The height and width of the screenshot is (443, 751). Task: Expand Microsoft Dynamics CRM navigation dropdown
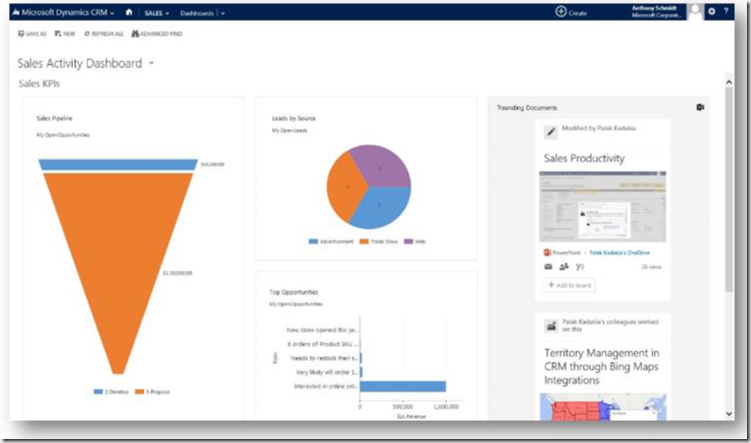(112, 13)
